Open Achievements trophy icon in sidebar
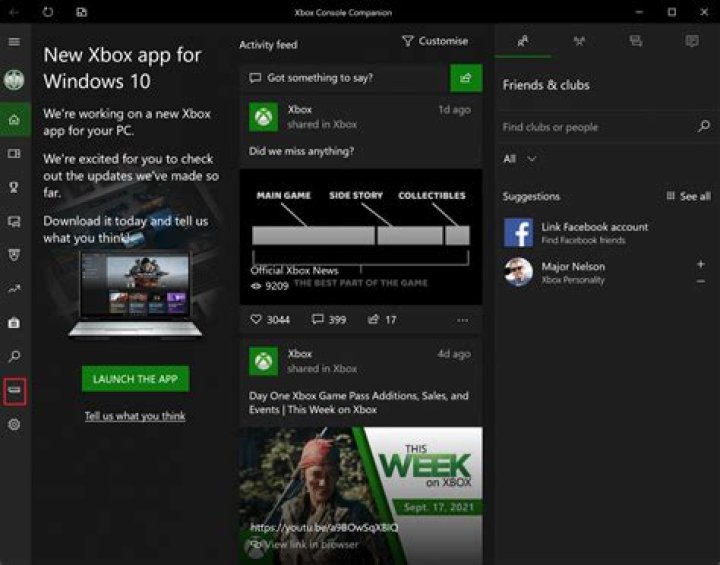This screenshot has height=565, width=720. (x=14, y=187)
